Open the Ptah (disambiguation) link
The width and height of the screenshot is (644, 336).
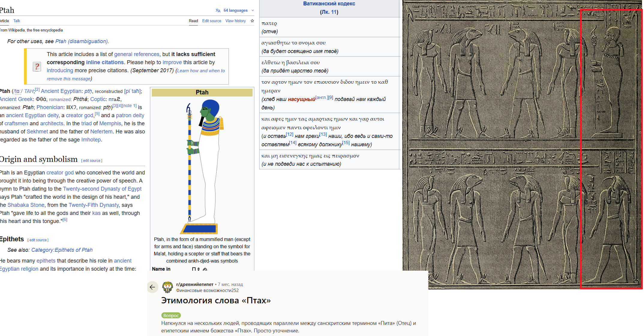tap(82, 41)
